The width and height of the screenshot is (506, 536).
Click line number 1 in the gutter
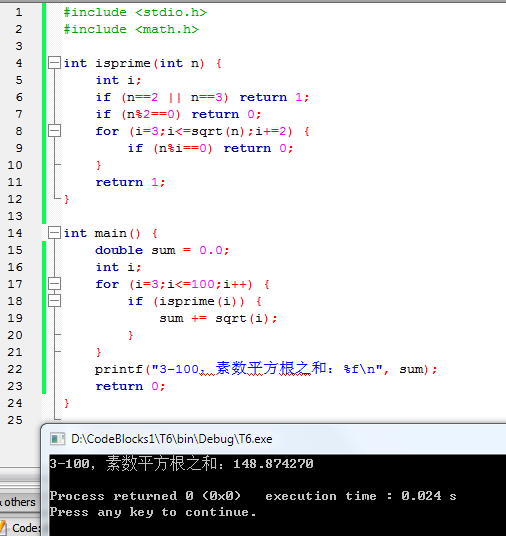click(x=19, y=12)
